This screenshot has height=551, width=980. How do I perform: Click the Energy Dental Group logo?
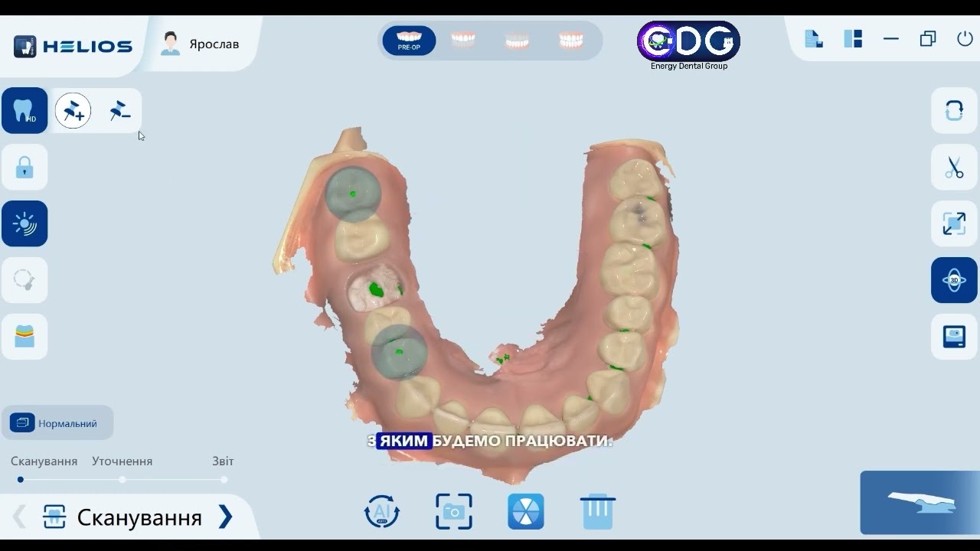pyautogui.click(x=688, y=46)
